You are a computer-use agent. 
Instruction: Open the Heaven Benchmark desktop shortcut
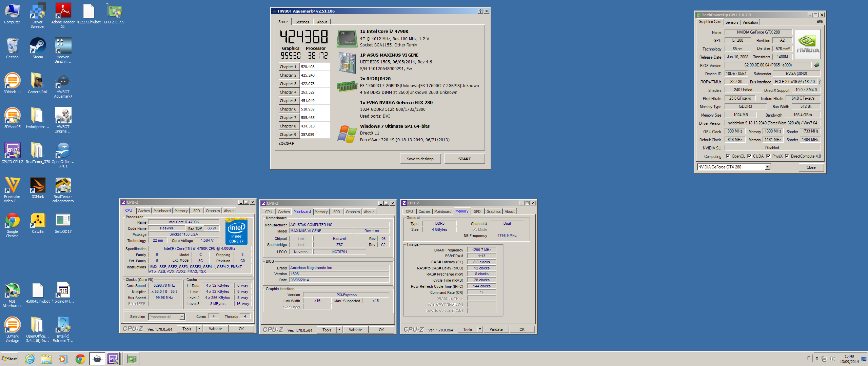click(x=63, y=50)
